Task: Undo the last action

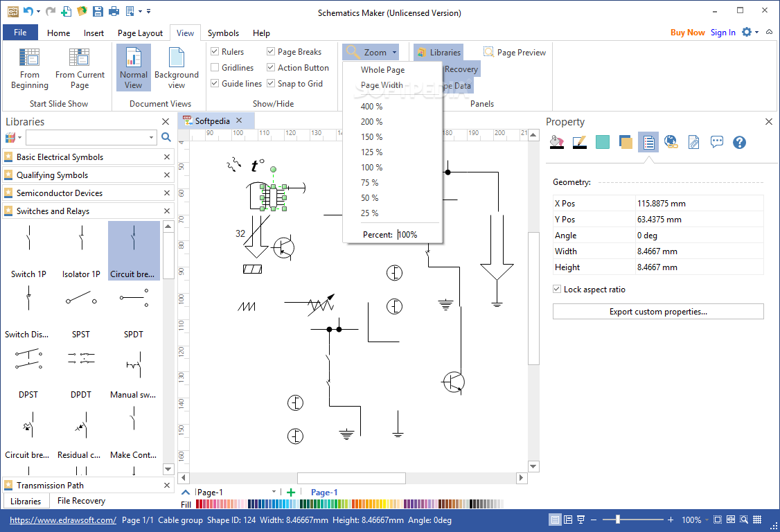Action: (x=28, y=11)
